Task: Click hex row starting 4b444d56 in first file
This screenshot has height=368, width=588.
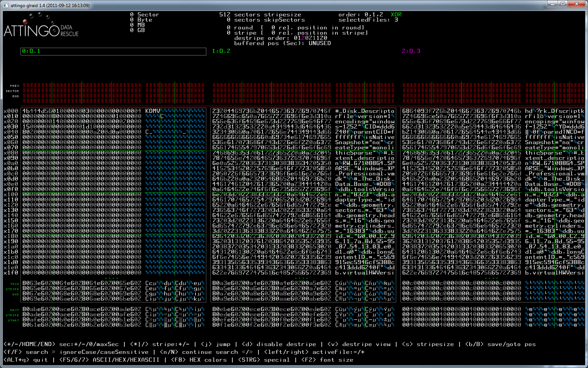Action: 82,111
